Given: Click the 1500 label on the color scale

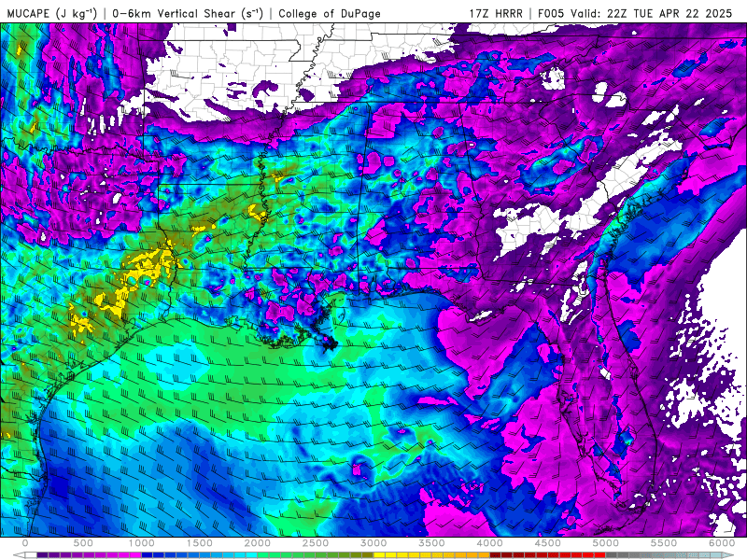Looking at the screenshot, I should click(199, 543).
